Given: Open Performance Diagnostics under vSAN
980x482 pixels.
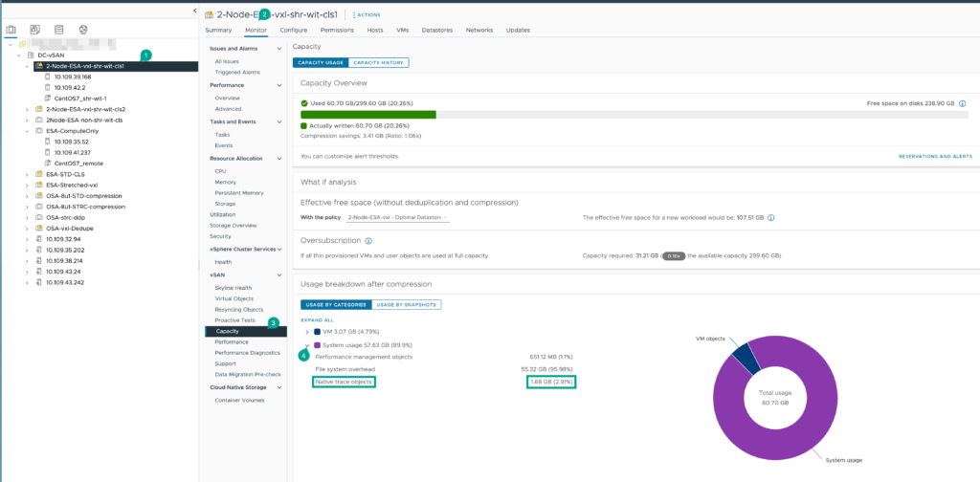Looking at the screenshot, I should [247, 353].
